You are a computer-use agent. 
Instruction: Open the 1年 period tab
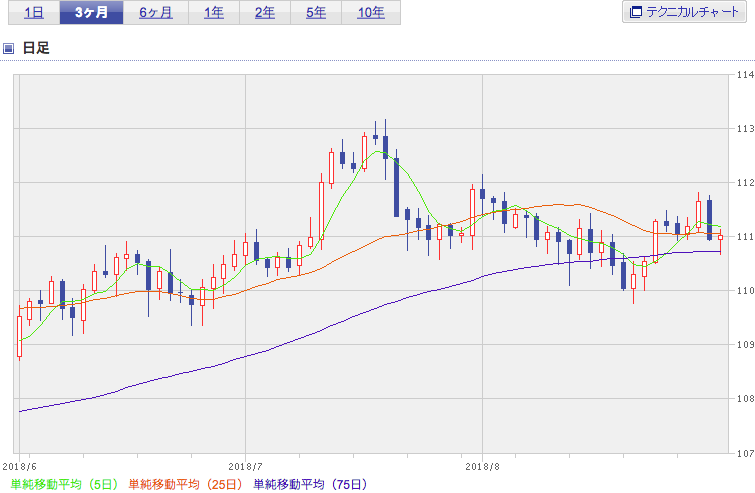coord(214,13)
